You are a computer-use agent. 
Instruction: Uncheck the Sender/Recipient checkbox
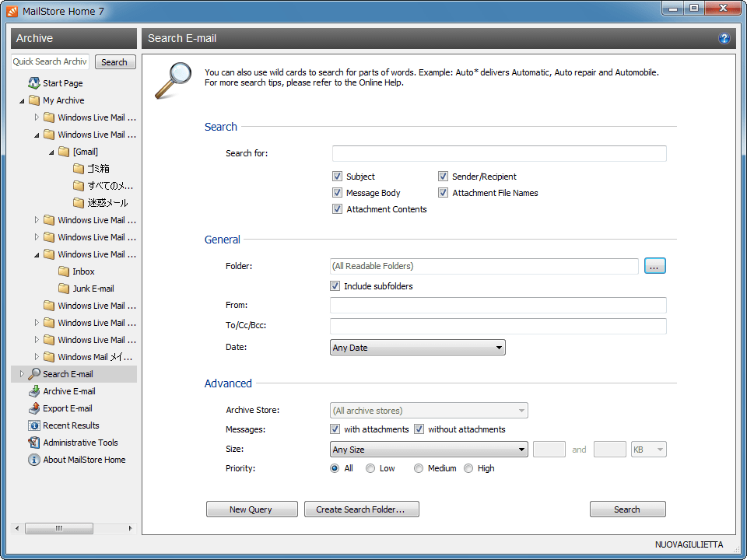coord(443,177)
